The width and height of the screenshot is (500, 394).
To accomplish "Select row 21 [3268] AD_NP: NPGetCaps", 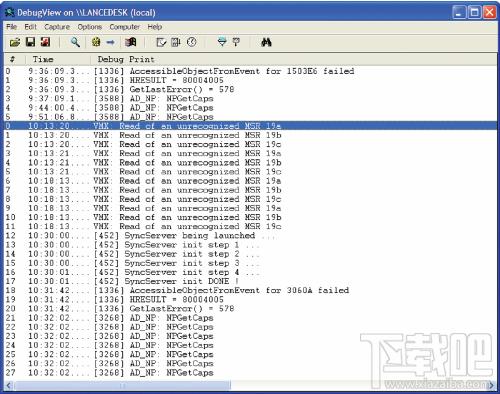I will 250,318.
